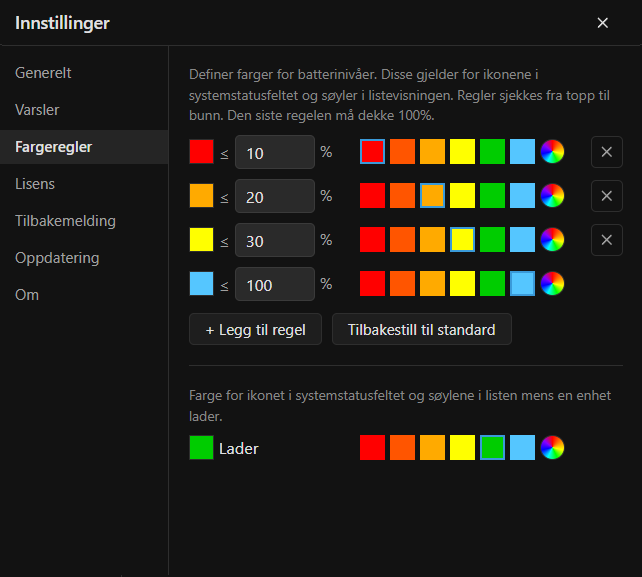Click green preview swatch next to Lader

click(201, 448)
